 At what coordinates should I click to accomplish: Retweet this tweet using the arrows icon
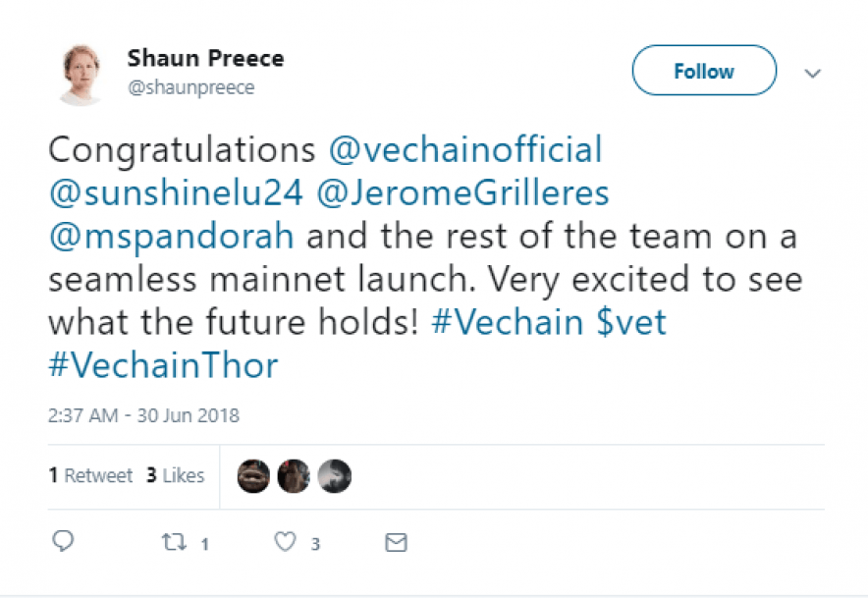pyautogui.click(x=174, y=541)
